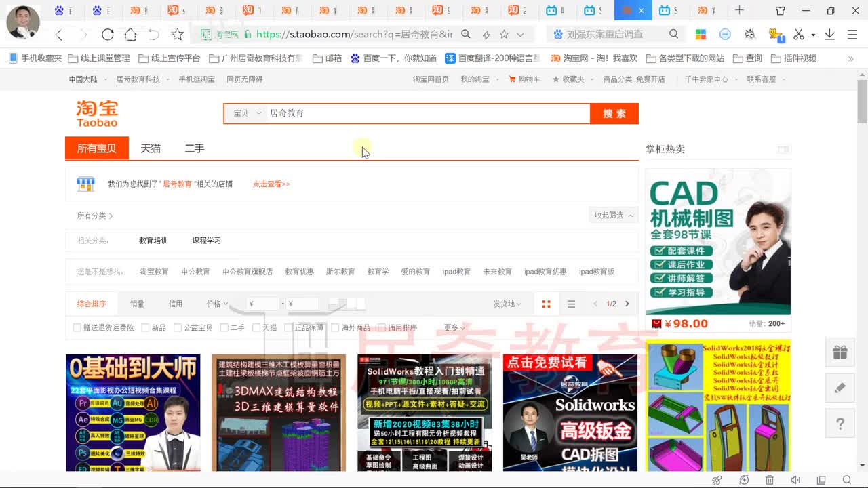Click the scissors screenshot tool icon
The width and height of the screenshot is (868, 488).
(798, 35)
